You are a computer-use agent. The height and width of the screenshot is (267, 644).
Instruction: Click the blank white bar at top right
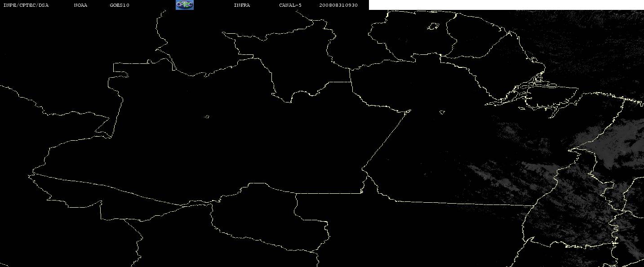pos(506,5)
